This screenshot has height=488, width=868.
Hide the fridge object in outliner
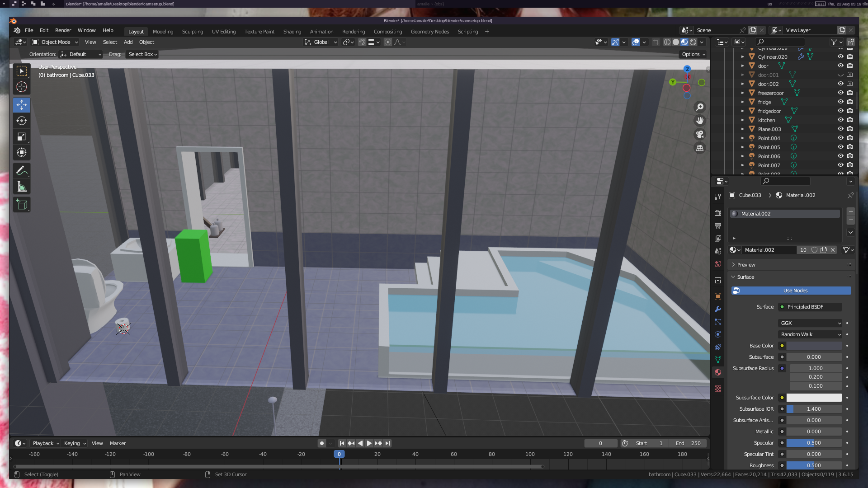coord(840,102)
